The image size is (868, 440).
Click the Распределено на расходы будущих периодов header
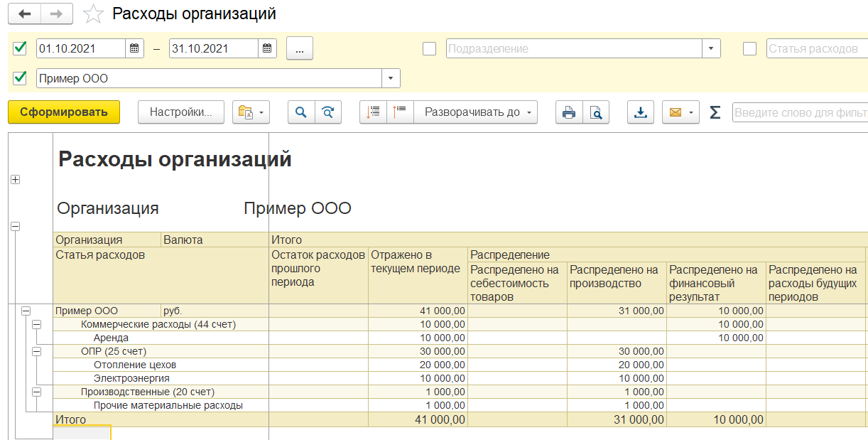(x=815, y=283)
